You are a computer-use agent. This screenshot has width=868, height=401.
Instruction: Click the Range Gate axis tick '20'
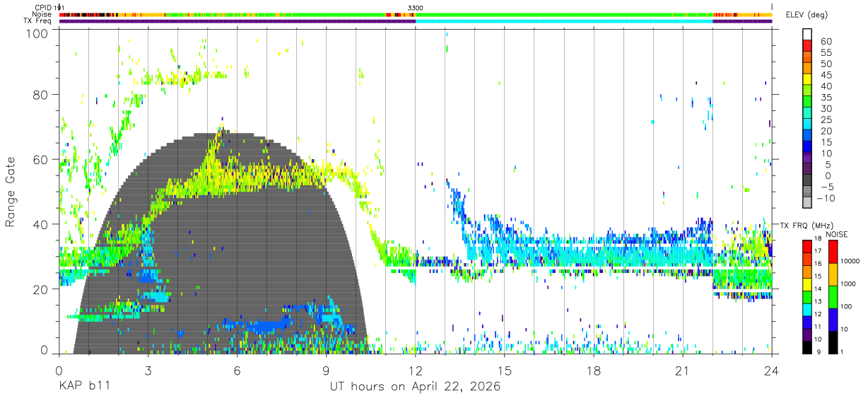(x=41, y=289)
